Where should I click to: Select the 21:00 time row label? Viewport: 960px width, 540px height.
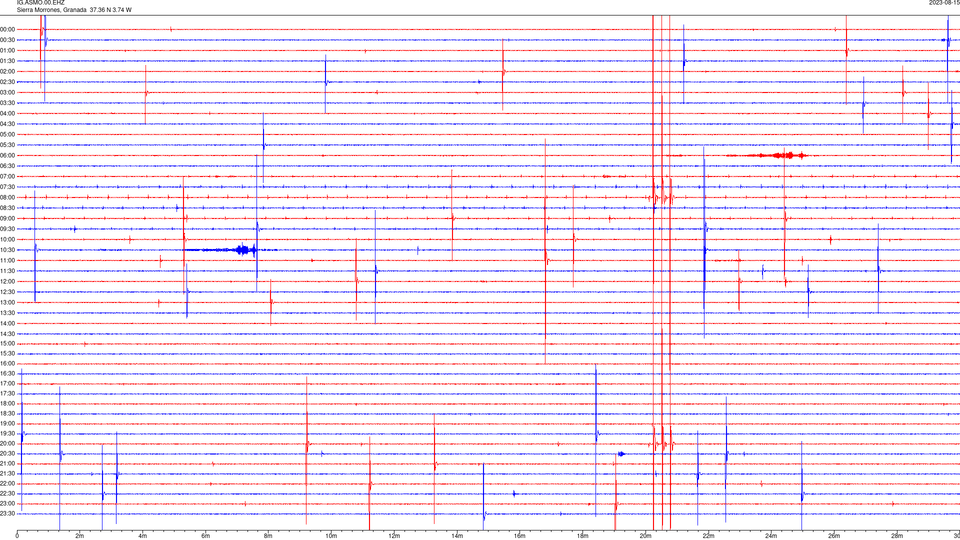(7, 463)
